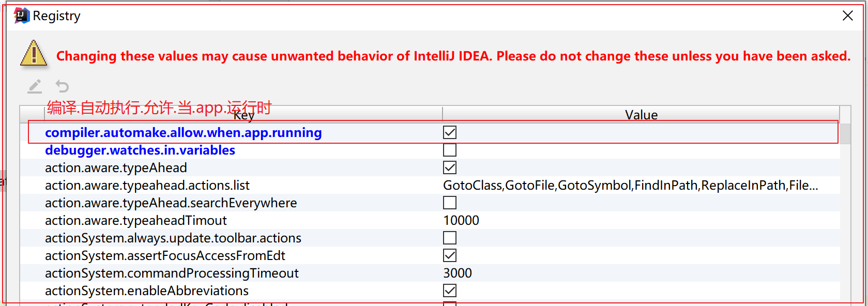Enable the debugger.watches.in.variables checkbox

450,150
